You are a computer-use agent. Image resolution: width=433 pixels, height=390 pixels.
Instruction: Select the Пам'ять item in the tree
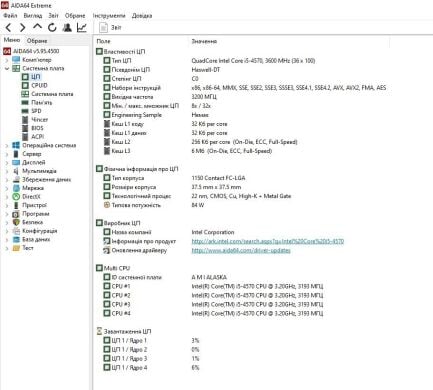click(x=37, y=102)
